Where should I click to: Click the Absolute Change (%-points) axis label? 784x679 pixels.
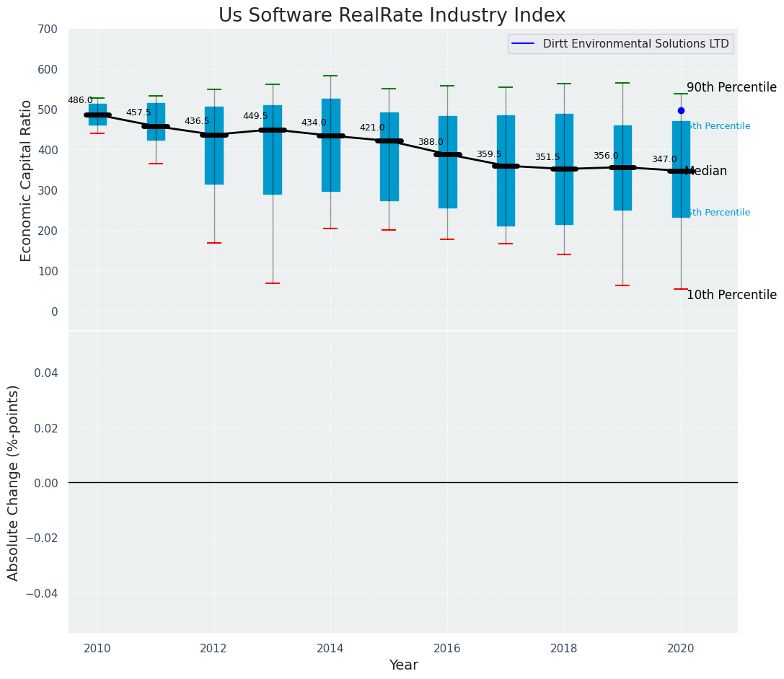13,483
